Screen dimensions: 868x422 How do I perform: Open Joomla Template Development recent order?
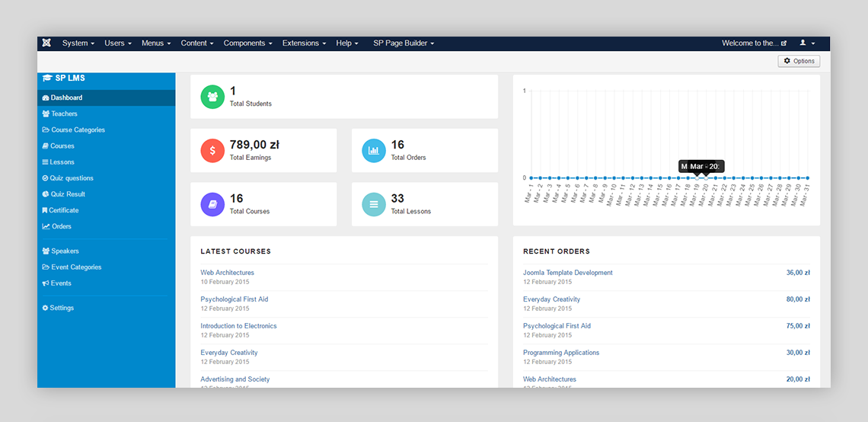click(567, 273)
